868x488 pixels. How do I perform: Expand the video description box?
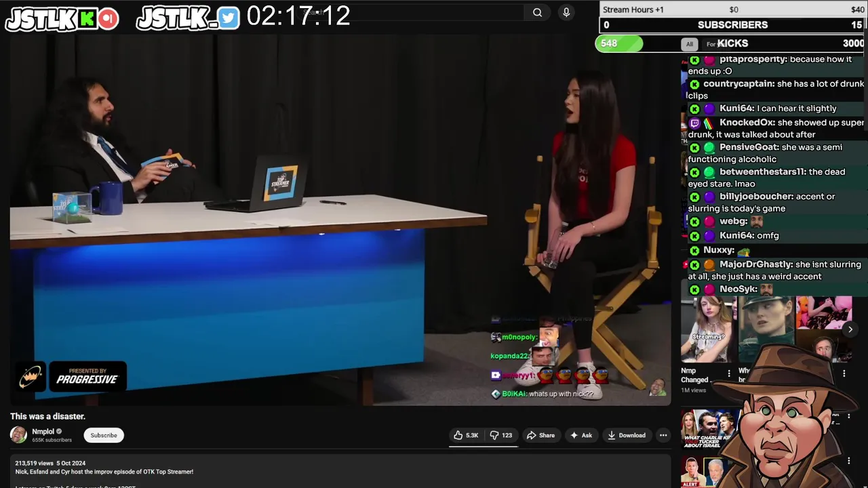pyautogui.click(x=340, y=472)
